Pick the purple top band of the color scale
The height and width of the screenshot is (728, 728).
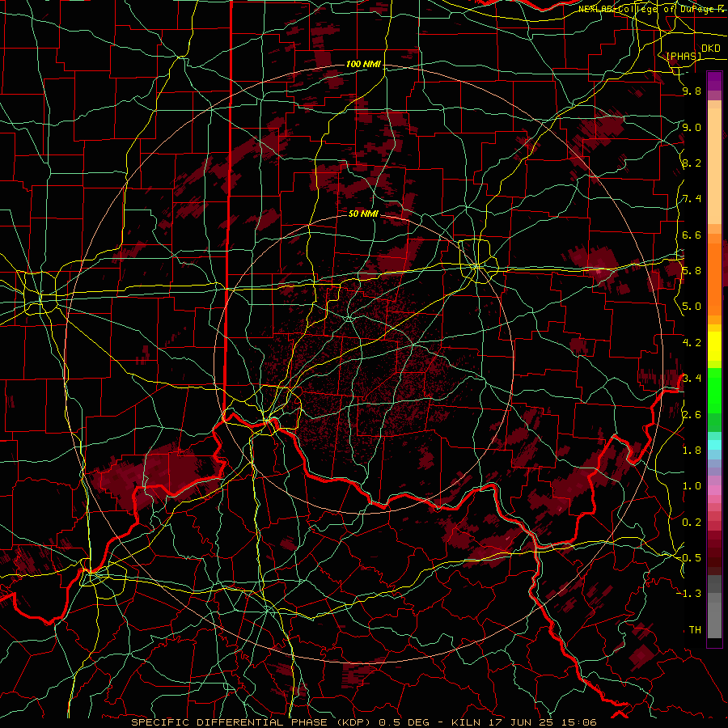point(714,81)
